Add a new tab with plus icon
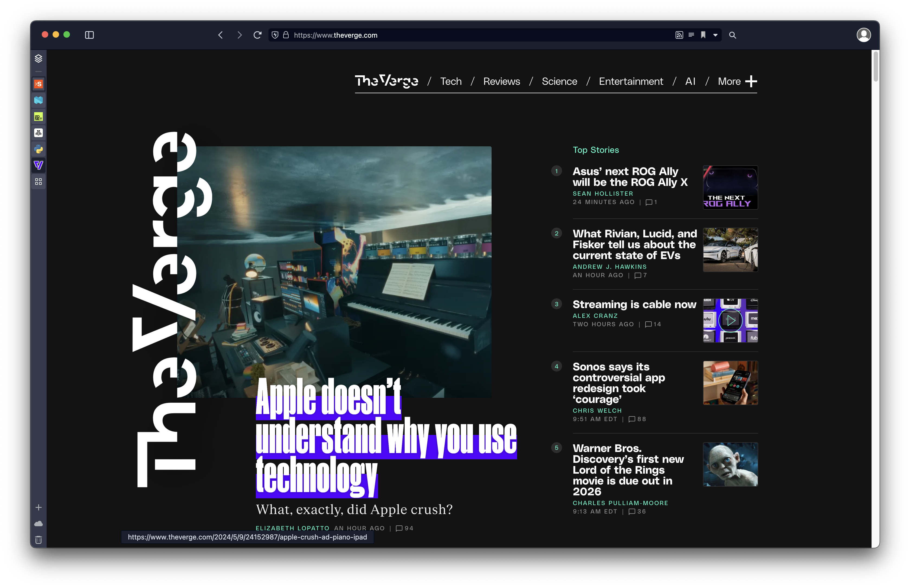 [x=38, y=508]
